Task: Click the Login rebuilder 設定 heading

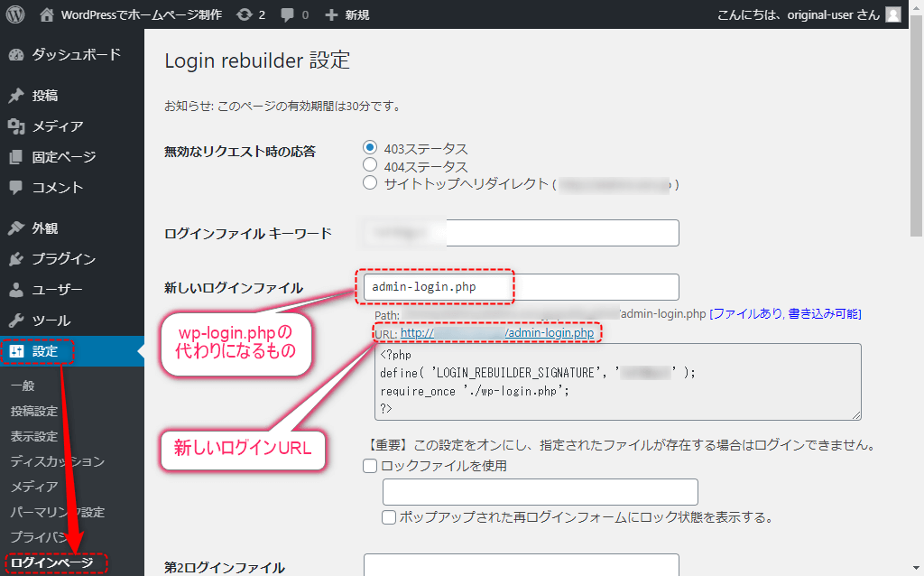Action: pos(257,60)
